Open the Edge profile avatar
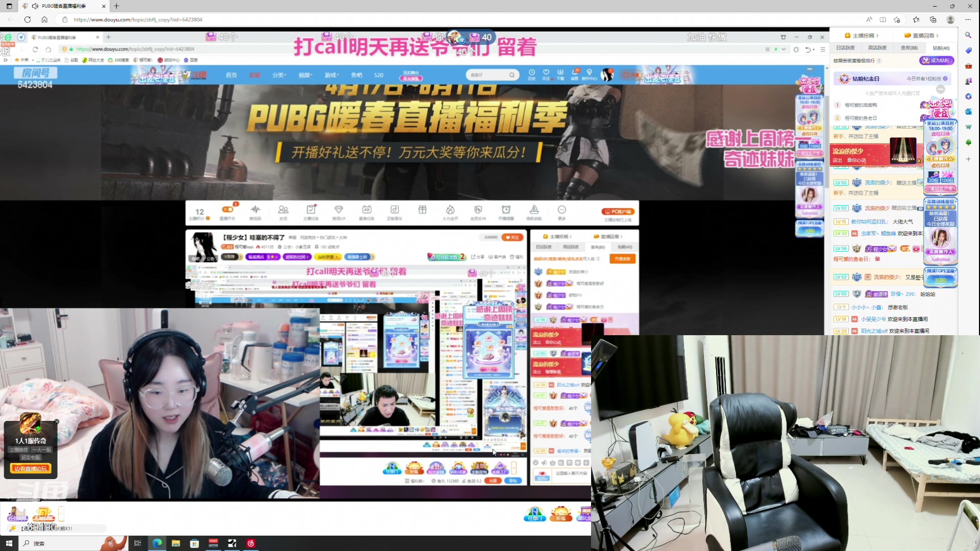The width and height of the screenshot is (980, 551). 950,19
